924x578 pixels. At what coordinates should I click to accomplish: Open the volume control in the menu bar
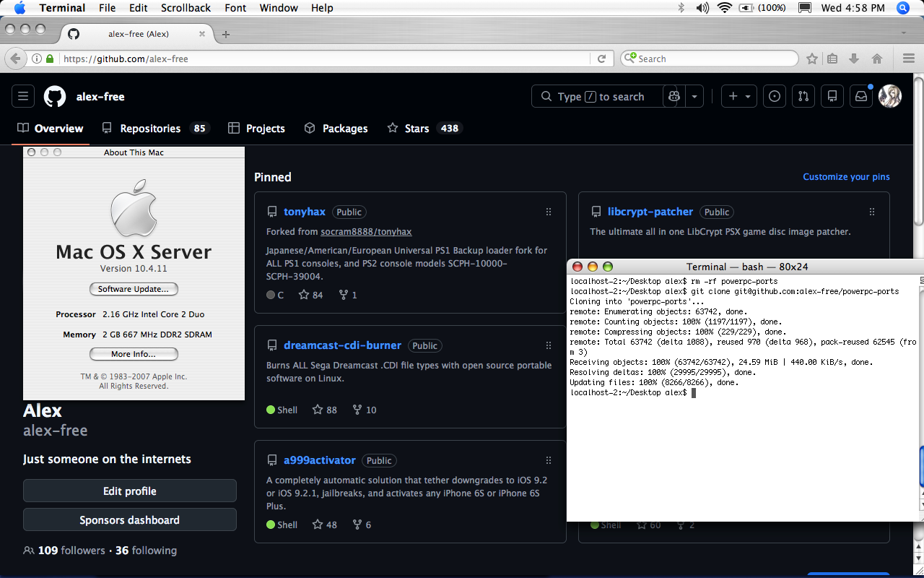click(x=702, y=8)
